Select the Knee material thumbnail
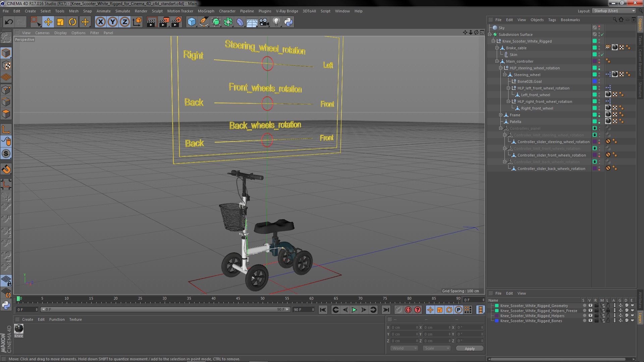Viewport: 644px width, 362px height. [19, 328]
